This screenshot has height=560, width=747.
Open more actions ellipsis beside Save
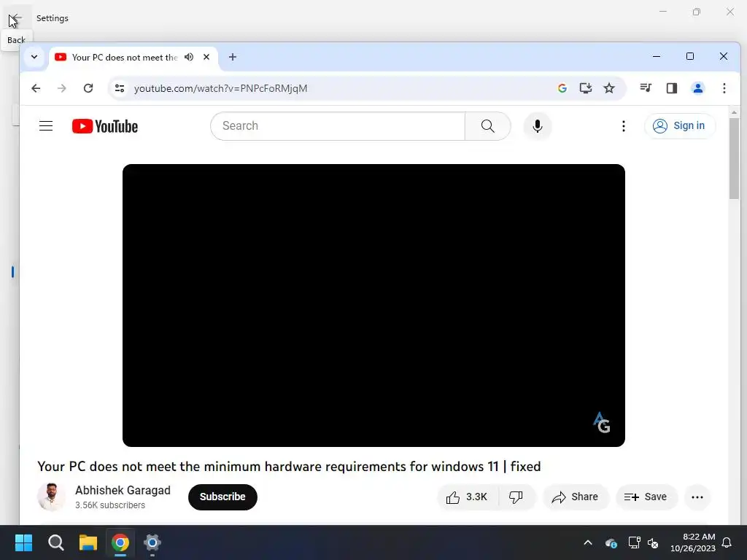(697, 497)
